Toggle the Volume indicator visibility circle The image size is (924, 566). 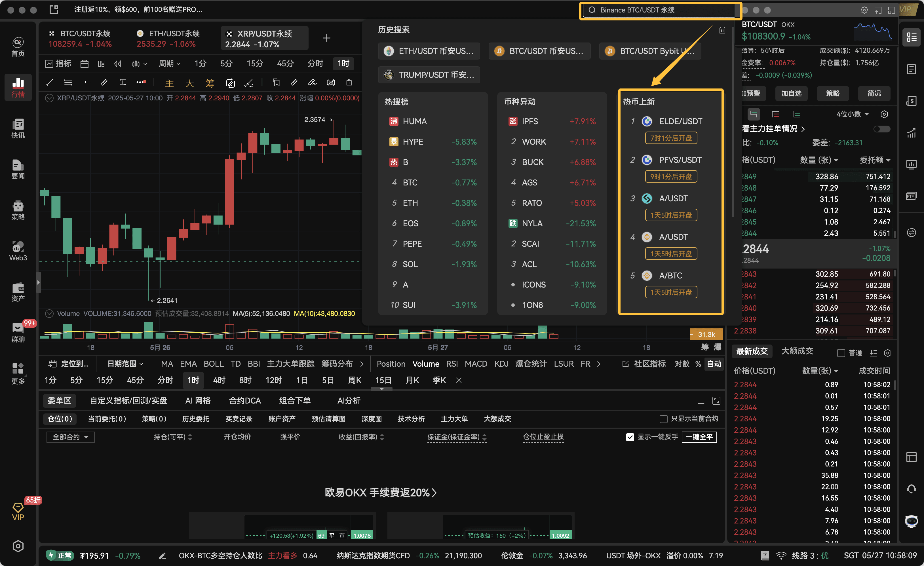point(50,313)
